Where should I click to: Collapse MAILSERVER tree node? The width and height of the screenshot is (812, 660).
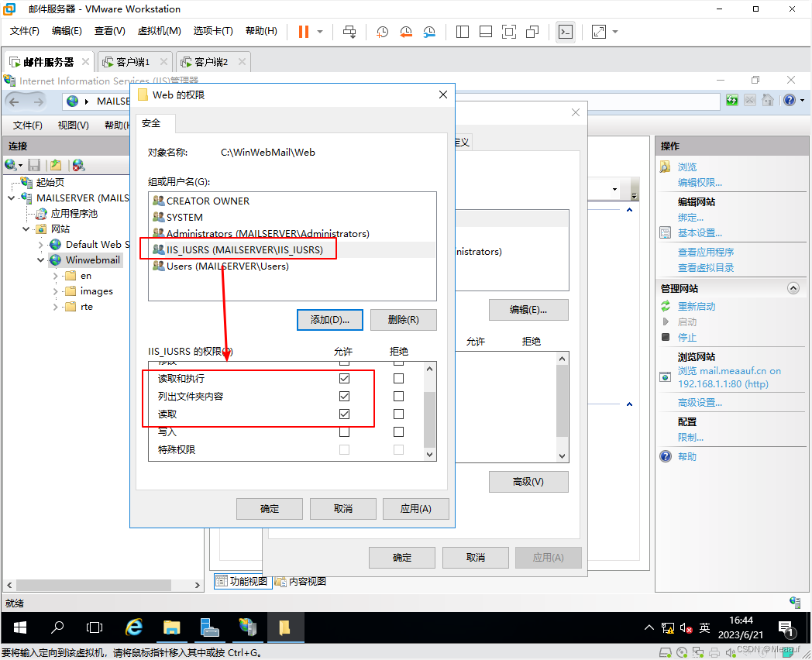12,198
